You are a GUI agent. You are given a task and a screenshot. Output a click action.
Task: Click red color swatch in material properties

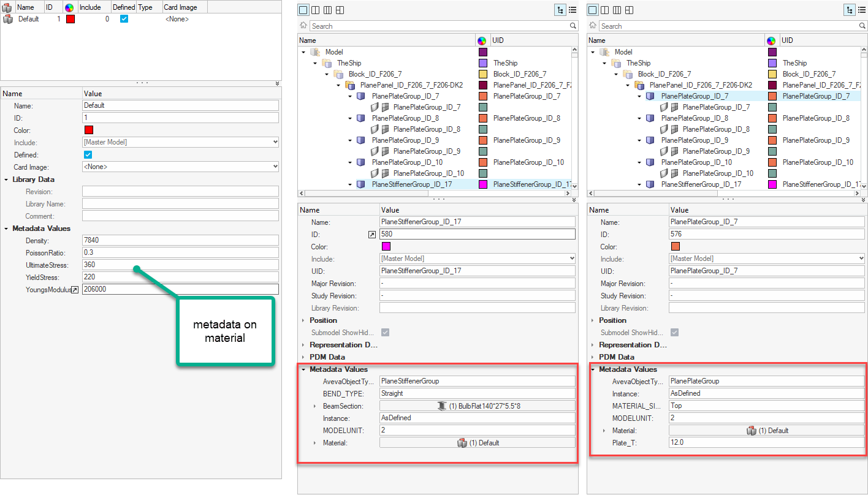click(x=89, y=130)
